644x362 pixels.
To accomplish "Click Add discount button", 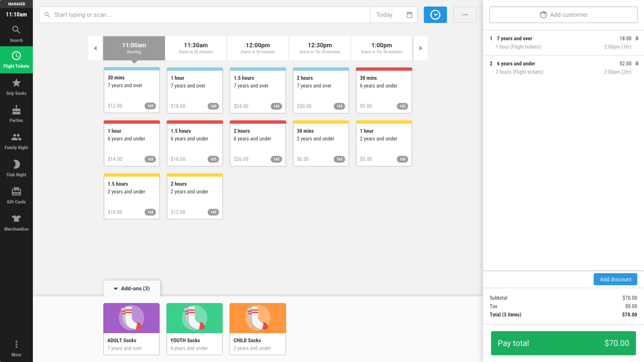I will 615,279.
